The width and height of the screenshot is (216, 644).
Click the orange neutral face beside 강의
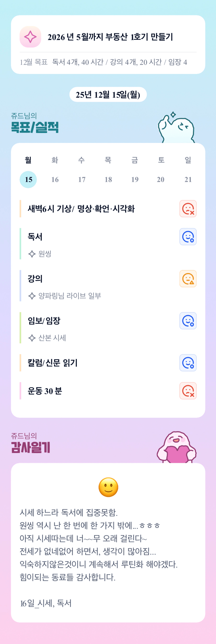pyautogui.click(x=188, y=279)
